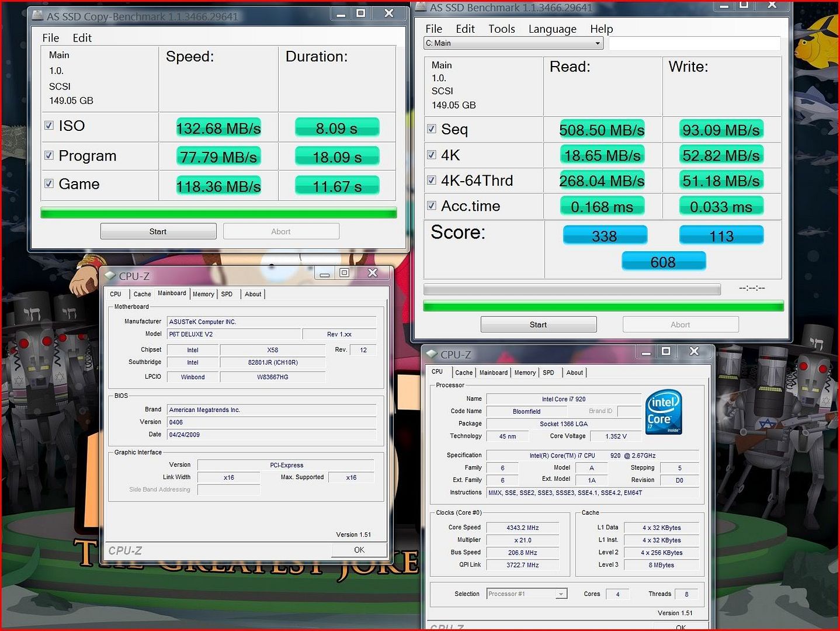Switch to Memory tab in left CPU-Z window
The width and height of the screenshot is (840, 631).
pyautogui.click(x=203, y=294)
